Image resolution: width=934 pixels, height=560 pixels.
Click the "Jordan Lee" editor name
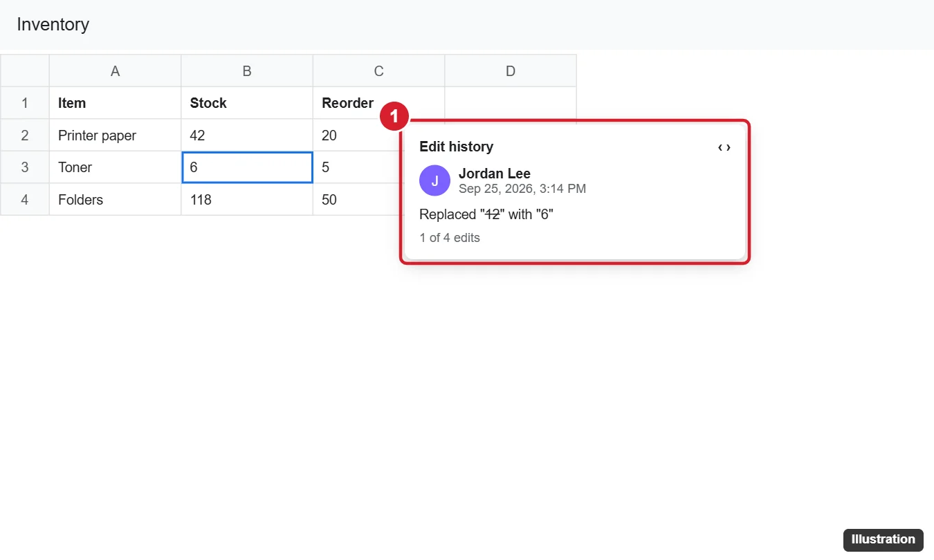click(495, 174)
